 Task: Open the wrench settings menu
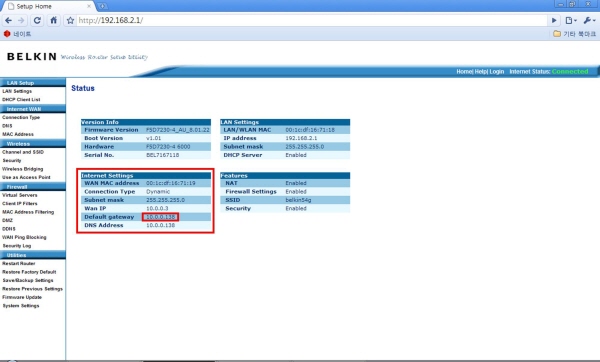coord(589,20)
